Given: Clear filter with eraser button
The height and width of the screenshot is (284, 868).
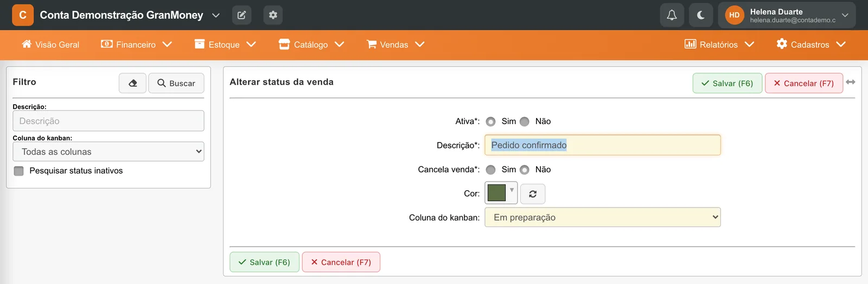Looking at the screenshot, I should coord(133,83).
